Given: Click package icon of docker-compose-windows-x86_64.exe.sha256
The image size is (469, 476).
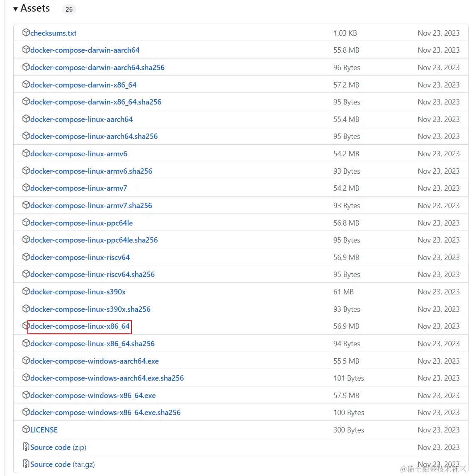Looking at the screenshot, I should (x=26, y=412).
